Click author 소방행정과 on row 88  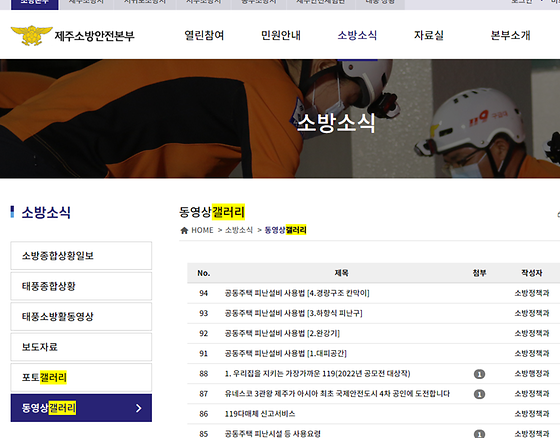[x=532, y=374]
